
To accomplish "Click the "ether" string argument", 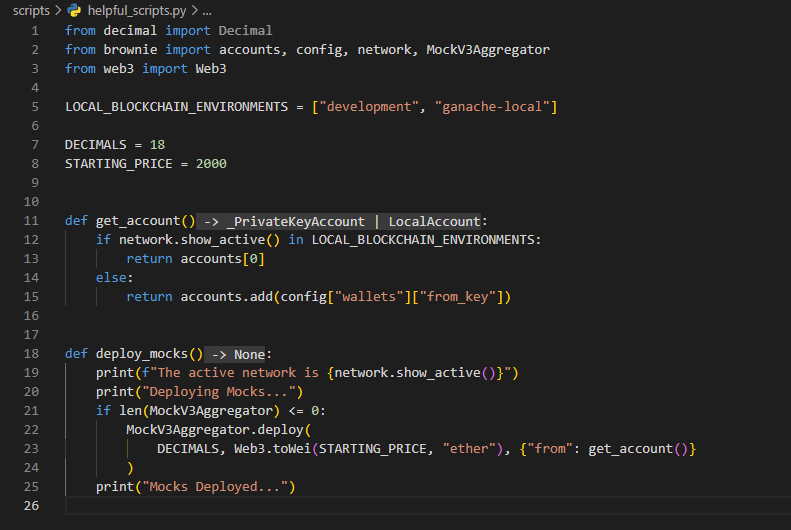I will coord(469,449).
